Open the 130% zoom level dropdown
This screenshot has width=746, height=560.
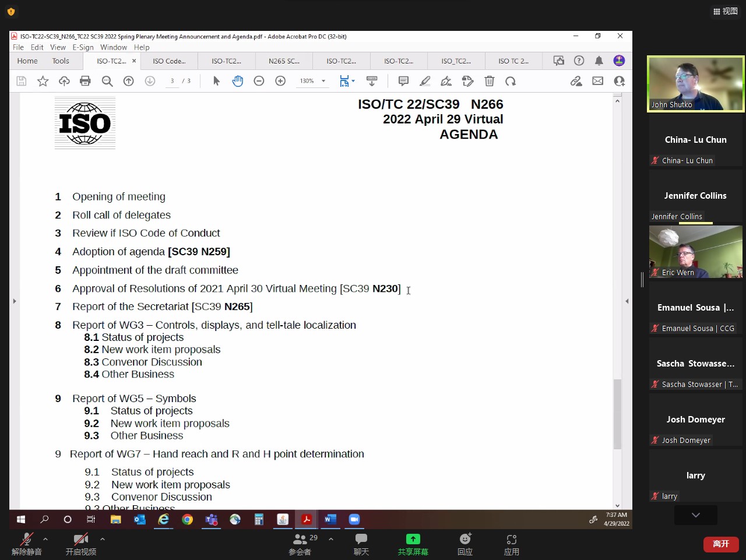pos(312,81)
